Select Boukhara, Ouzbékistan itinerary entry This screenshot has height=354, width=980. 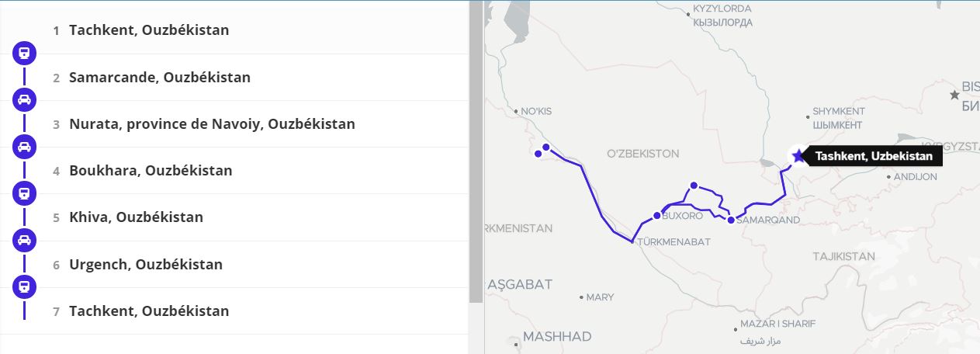point(151,171)
